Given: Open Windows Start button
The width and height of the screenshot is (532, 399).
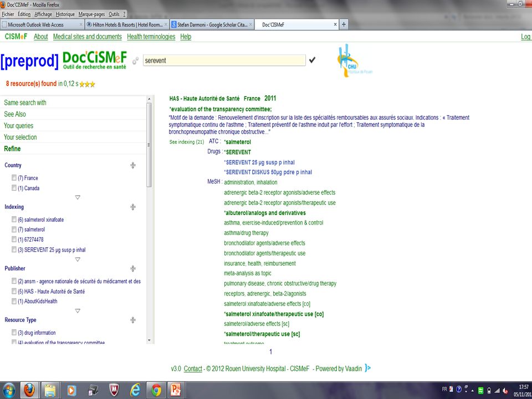Looking at the screenshot, I should coord(9,391).
